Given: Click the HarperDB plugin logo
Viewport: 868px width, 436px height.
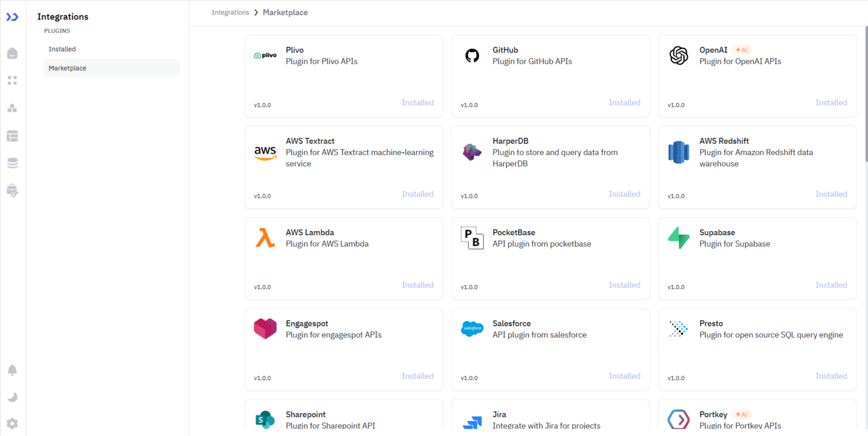Looking at the screenshot, I should tap(472, 152).
